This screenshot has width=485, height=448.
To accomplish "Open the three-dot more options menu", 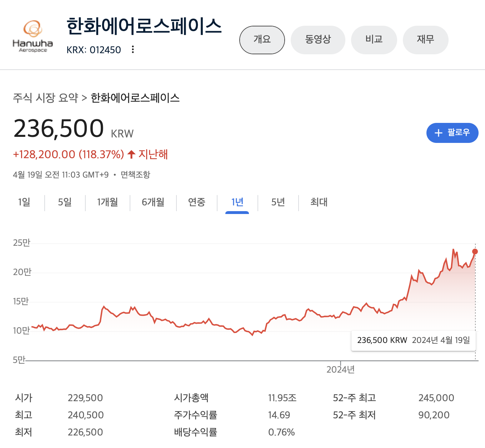I will pyautogui.click(x=133, y=49).
